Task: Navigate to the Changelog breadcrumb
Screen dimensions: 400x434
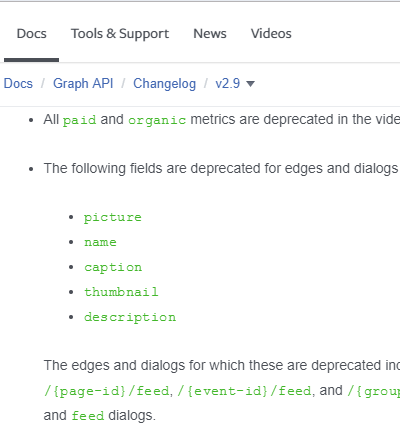Action: point(165,84)
